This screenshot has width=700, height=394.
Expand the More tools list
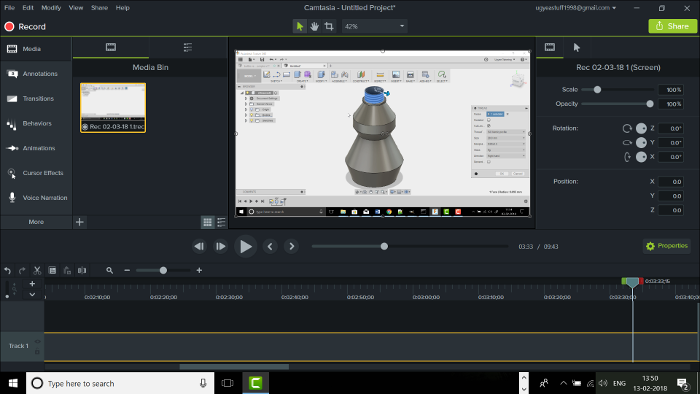click(x=36, y=222)
